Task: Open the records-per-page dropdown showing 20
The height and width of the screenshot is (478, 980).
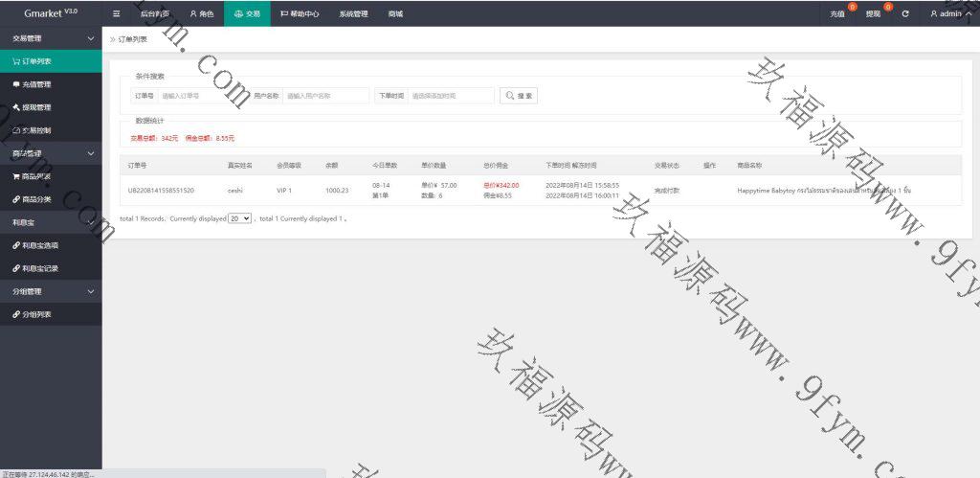Action: [239, 218]
